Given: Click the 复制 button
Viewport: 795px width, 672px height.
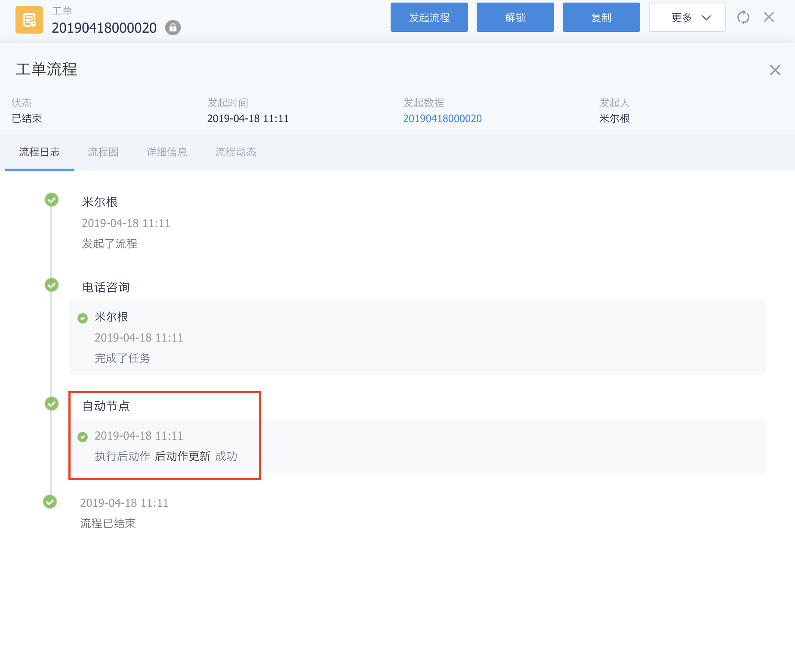Looking at the screenshot, I should pos(601,17).
